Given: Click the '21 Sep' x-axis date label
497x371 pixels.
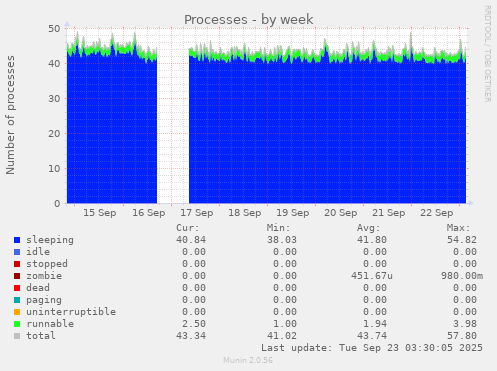Looking at the screenshot, I should (x=389, y=213).
